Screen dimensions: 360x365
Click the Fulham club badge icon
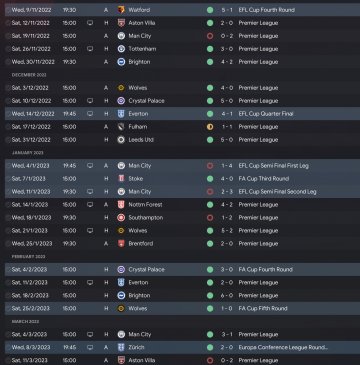[x=121, y=127]
